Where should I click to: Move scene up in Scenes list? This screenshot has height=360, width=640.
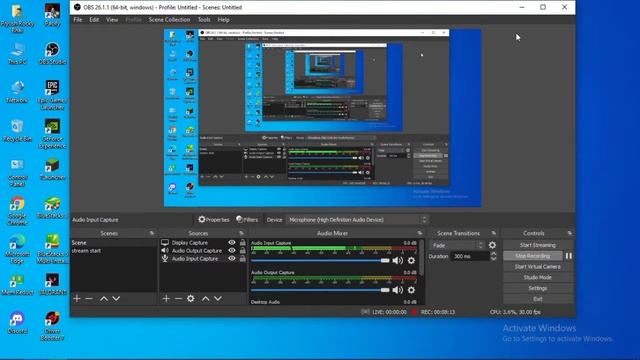click(x=104, y=299)
